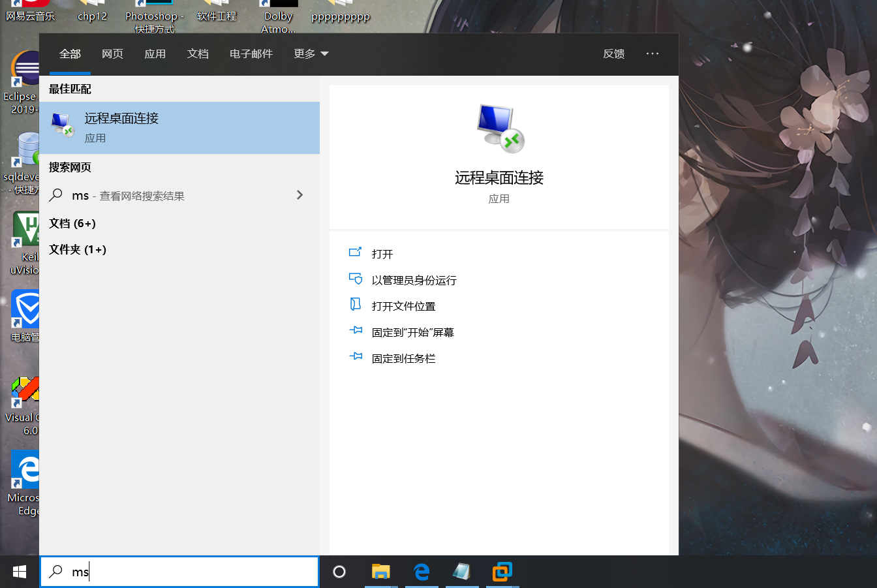877x588 pixels.
Task: Choose 打开文件位置 action
Action: (x=403, y=306)
